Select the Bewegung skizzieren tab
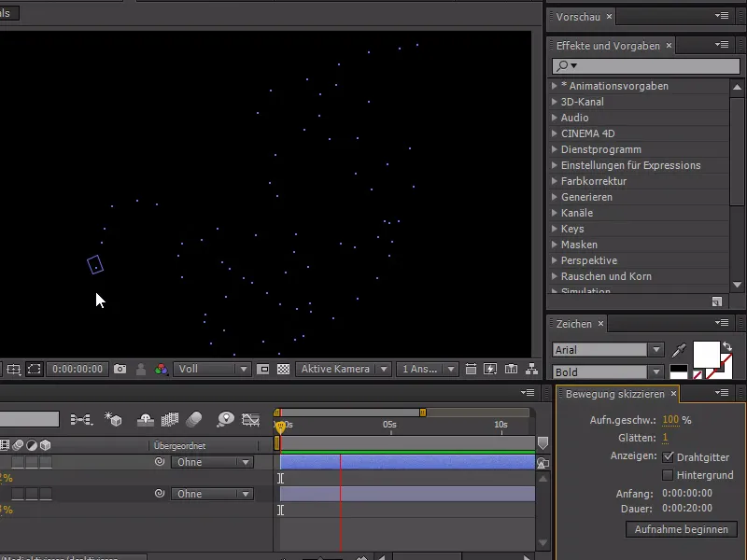The width and height of the screenshot is (747, 560). pos(614,395)
